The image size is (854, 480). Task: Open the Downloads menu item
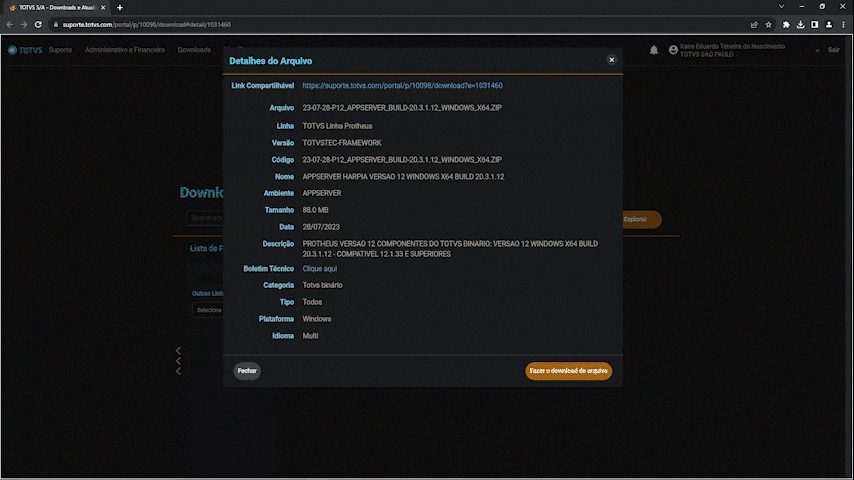(194, 50)
